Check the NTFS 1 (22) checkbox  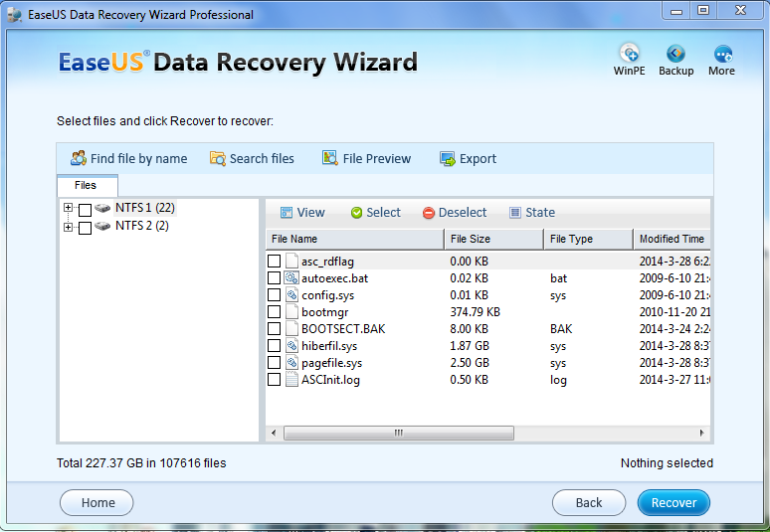tap(85, 210)
